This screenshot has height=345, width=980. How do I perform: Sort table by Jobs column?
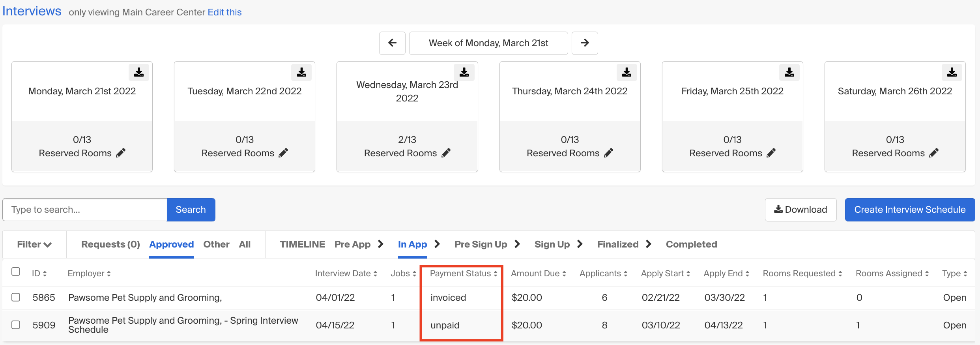(x=404, y=274)
